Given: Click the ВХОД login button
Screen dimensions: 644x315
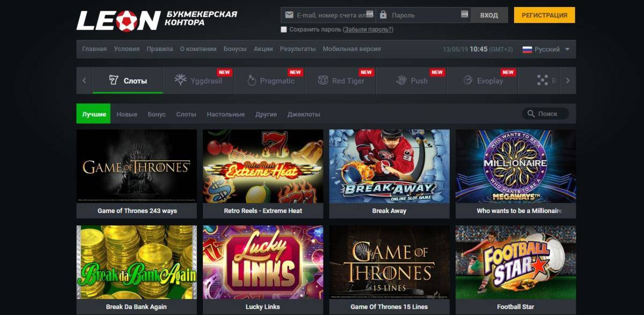Looking at the screenshot, I should (489, 15).
